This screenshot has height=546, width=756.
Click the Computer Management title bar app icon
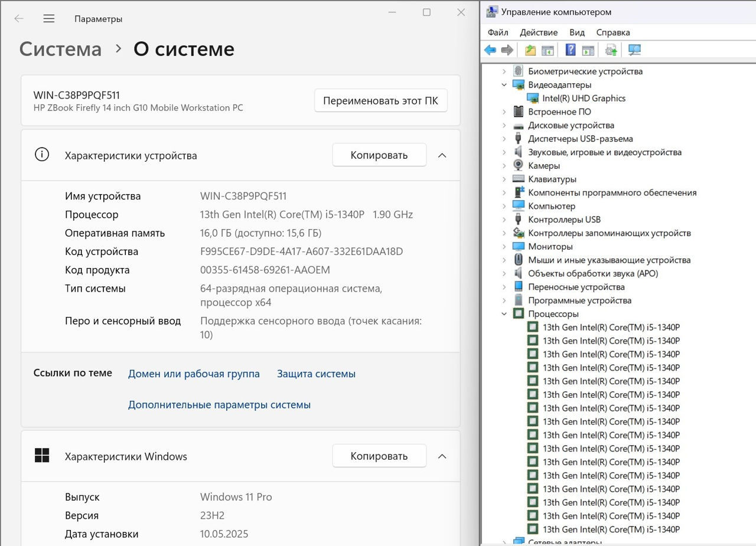[491, 11]
